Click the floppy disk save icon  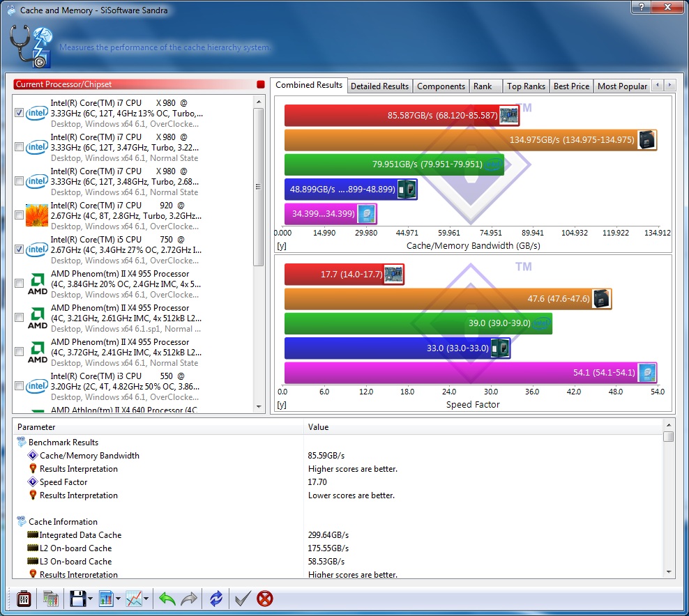(78, 599)
